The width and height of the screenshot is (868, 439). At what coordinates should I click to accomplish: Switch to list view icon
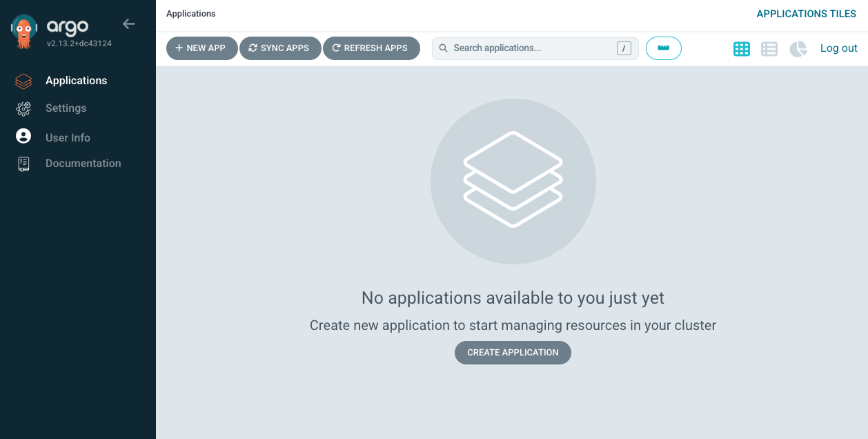click(769, 49)
